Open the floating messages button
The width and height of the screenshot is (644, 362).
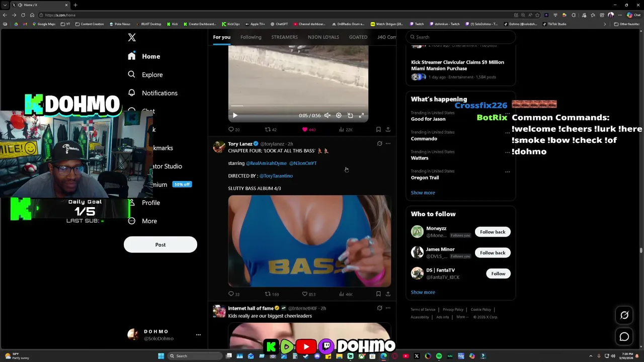click(624, 337)
